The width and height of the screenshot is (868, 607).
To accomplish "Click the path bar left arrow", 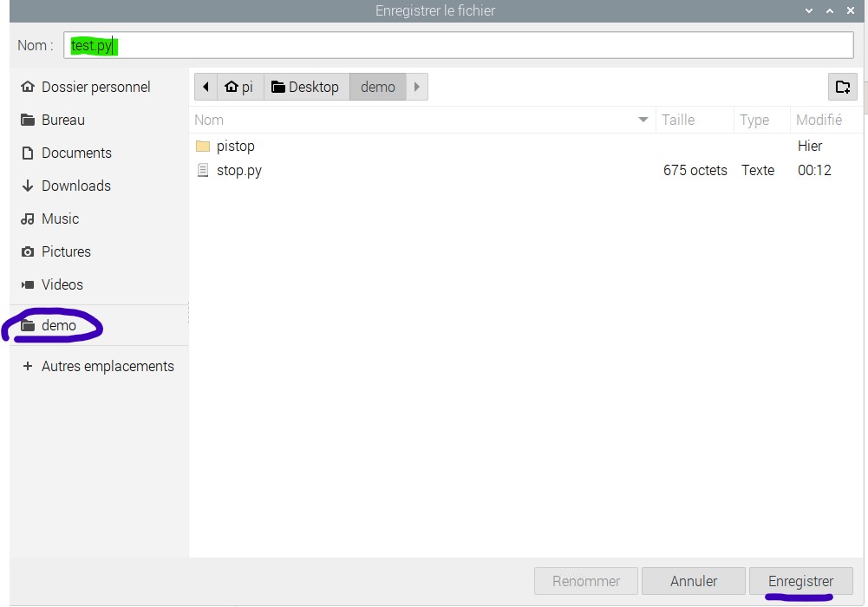I will [x=206, y=87].
